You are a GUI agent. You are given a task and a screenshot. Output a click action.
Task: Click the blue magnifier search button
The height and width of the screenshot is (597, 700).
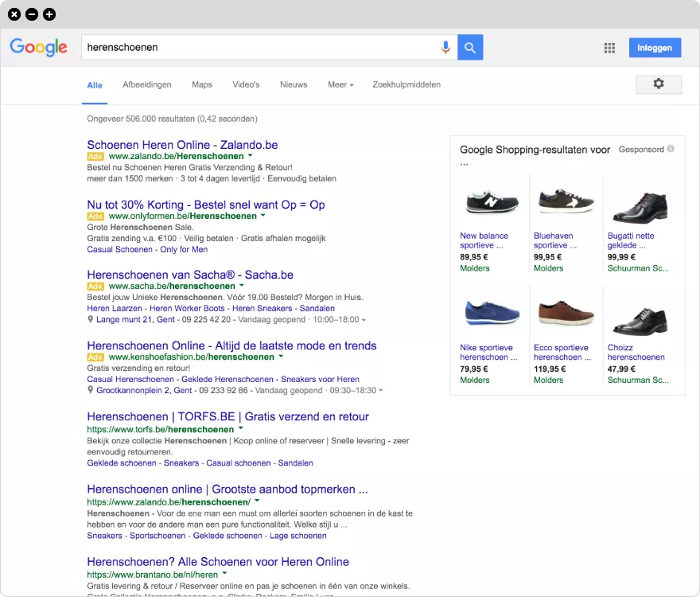pyautogui.click(x=470, y=48)
